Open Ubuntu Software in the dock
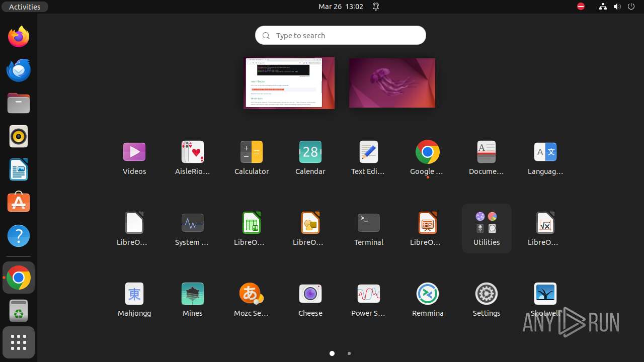This screenshot has width=644, height=362. point(19,203)
